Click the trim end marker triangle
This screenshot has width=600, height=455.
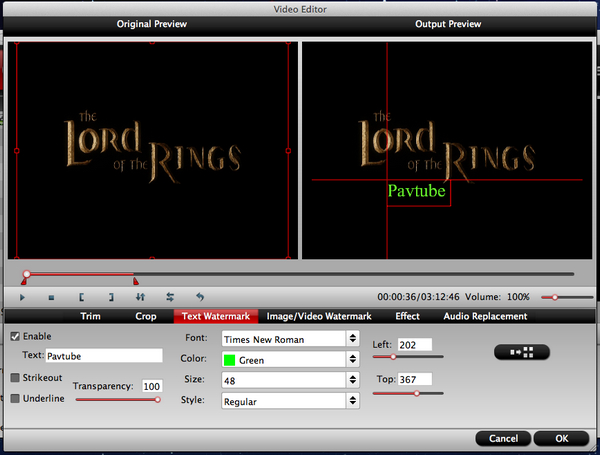(136, 282)
